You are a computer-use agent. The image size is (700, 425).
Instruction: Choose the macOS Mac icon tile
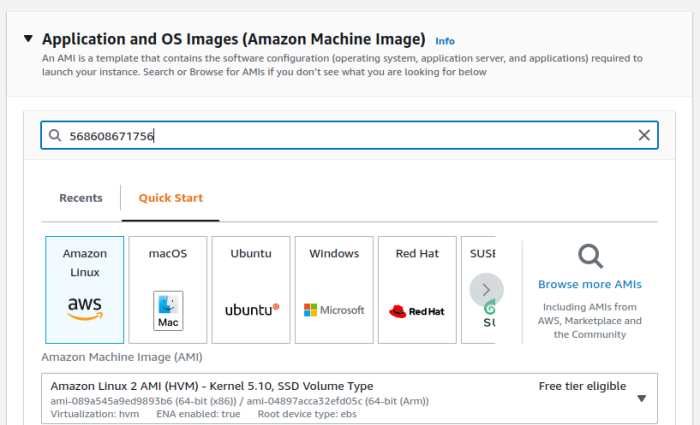pyautogui.click(x=168, y=290)
